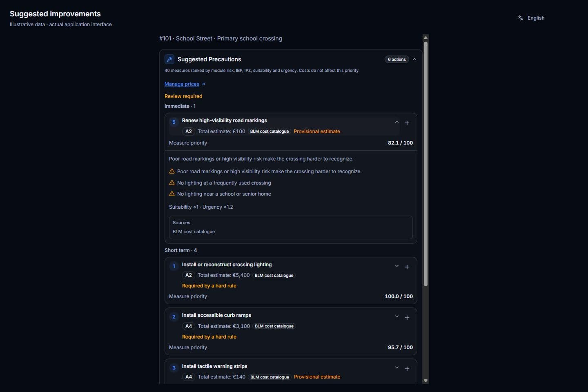Click warning icon beside 'No lighting at a frequently used crossing'
The height and width of the screenshot is (392, 588).
tap(172, 183)
